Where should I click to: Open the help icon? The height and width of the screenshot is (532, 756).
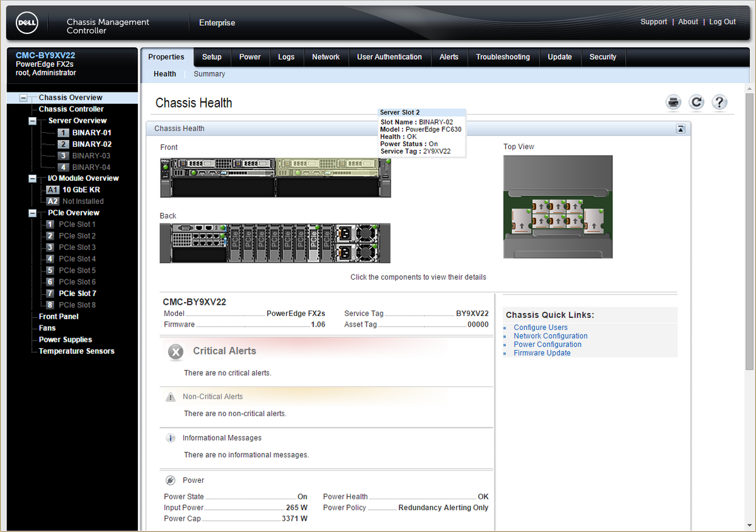[719, 102]
